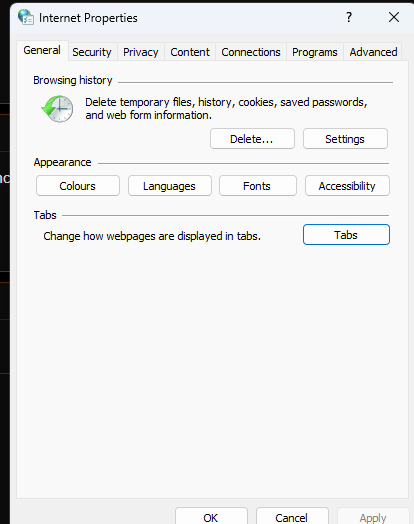
Task: Open the question mark help button
Action: pyautogui.click(x=349, y=17)
